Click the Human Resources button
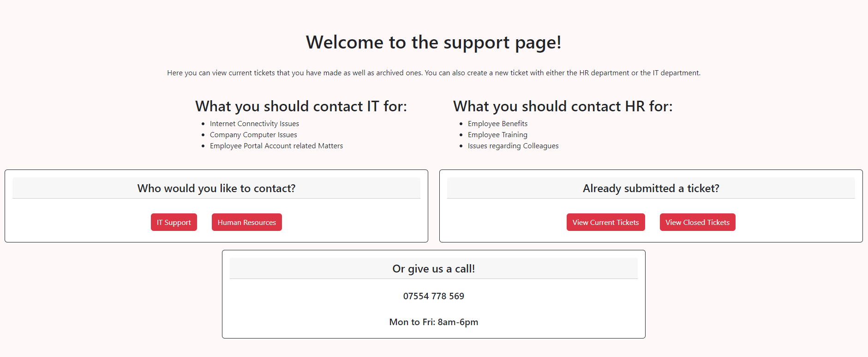Screen dimensions: 868x357 tap(246, 222)
